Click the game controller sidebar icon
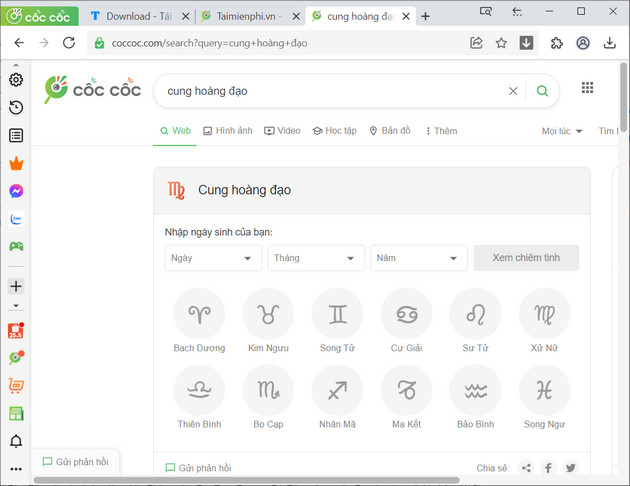Screen dimensions: 630x486 [x=16, y=246]
